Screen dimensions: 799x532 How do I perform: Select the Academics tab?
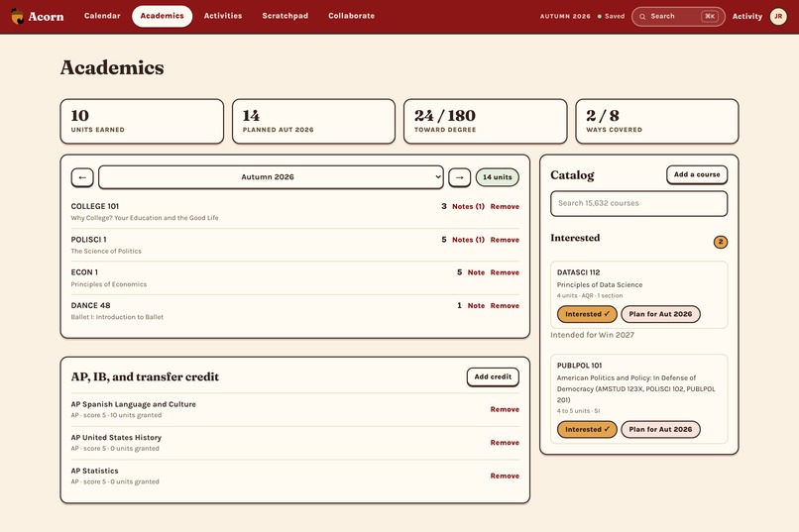pyautogui.click(x=162, y=16)
